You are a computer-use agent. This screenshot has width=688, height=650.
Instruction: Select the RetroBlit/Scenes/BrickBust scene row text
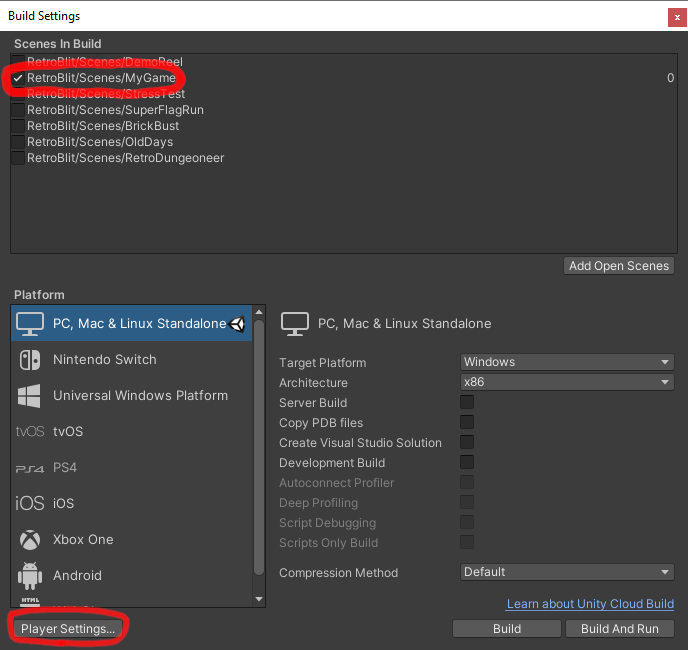pos(103,126)
